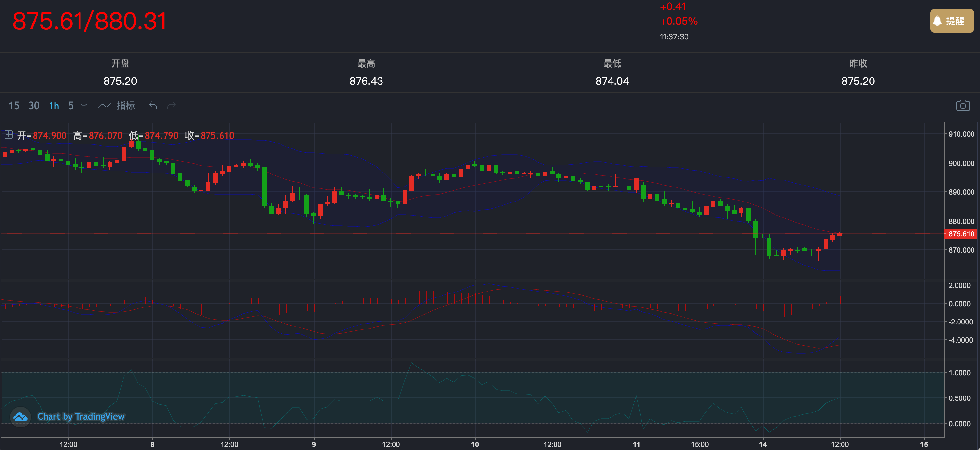This screenshot has width=980, height=450.
Task: Undo the last chart action
Action: point(153,105)
